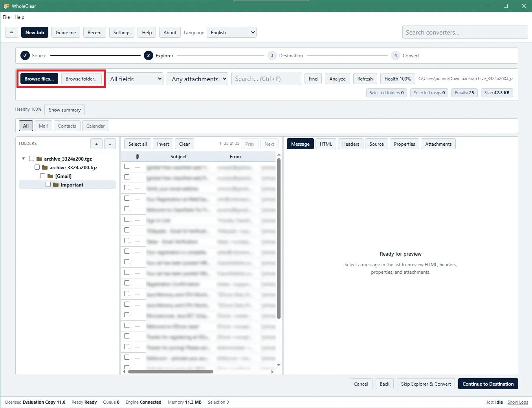Click the Health 100% button
The width and height of the screenshot is (532, 408).
coord(398,79)
